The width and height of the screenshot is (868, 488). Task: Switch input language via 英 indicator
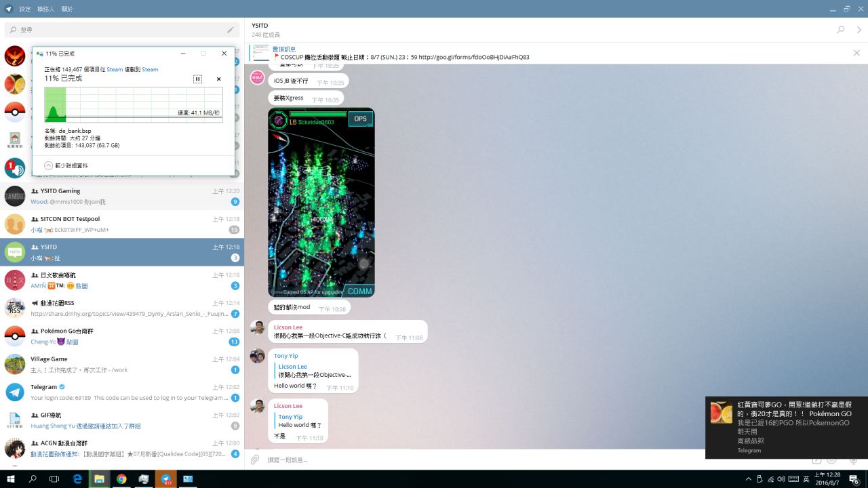(x=807, y=479)
